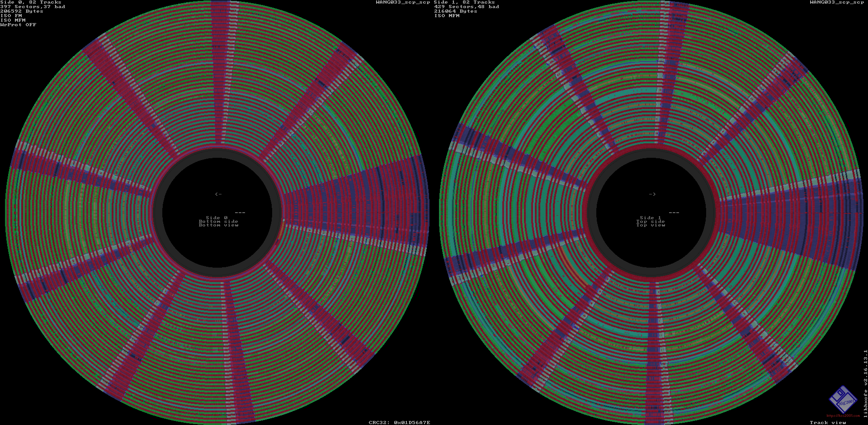Select the '429 Sectors,48 bad' line
This screenshot has height=425, width=868.
(x=467, y=7)
